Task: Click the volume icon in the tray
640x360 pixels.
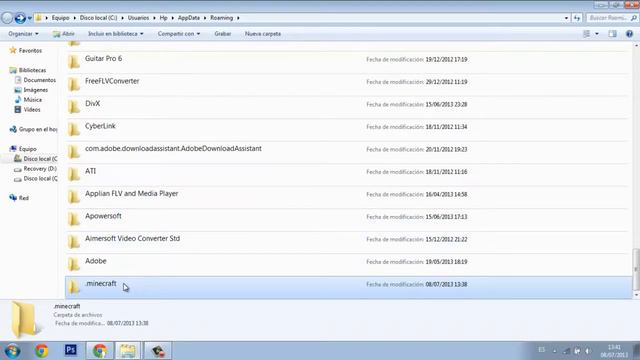Action: pos(588,351)
